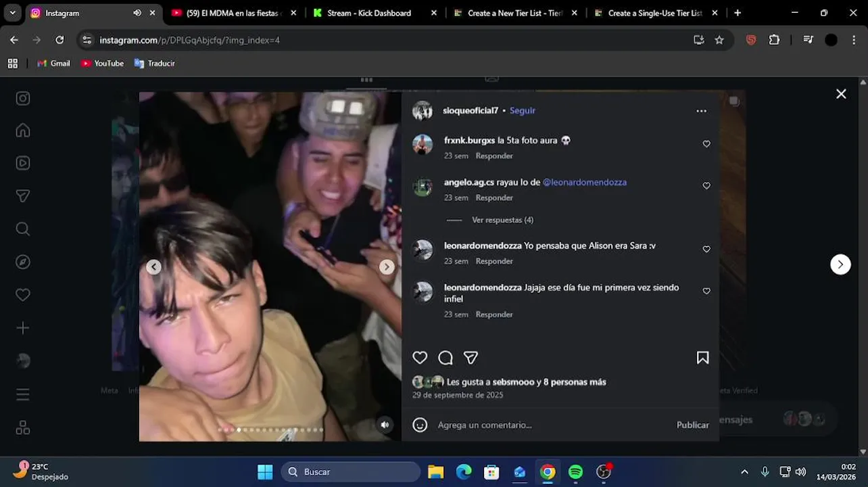Go to the previous photo in carousel
This screenshot has width=868, height=487.
[154, 267]
